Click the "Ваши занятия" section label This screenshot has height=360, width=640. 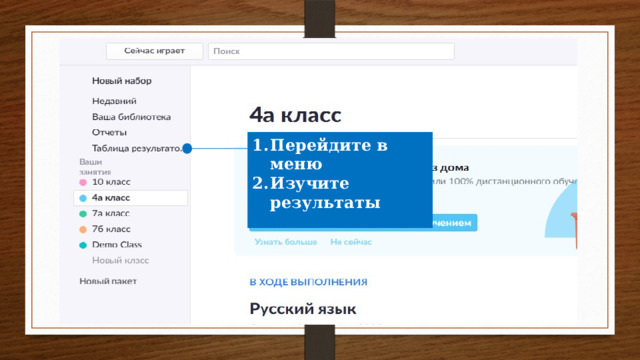click(95, 167)
